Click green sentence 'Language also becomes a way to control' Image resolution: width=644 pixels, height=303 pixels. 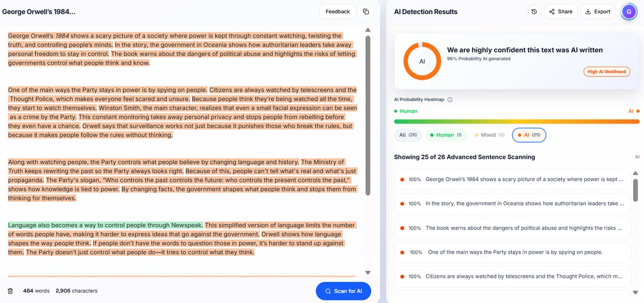[105, 225]
